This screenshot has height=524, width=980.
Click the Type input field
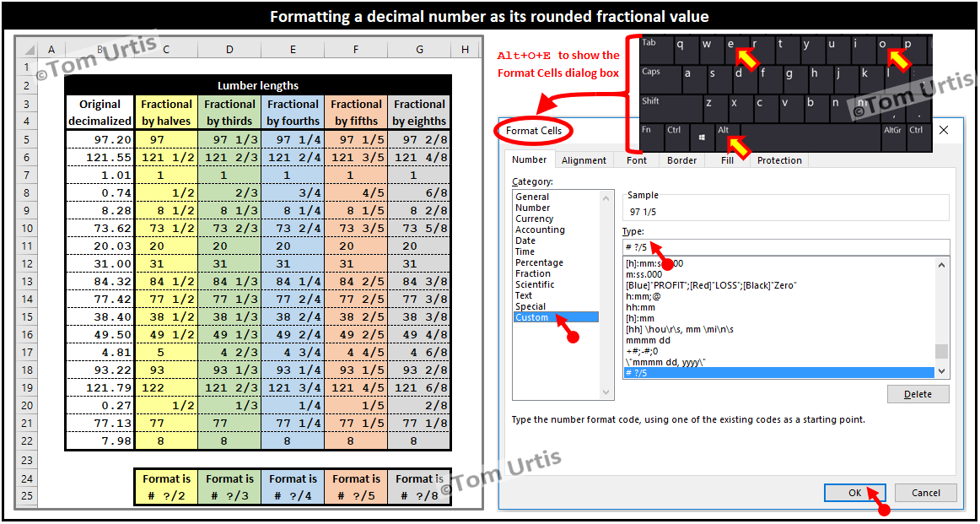[786, 247]
